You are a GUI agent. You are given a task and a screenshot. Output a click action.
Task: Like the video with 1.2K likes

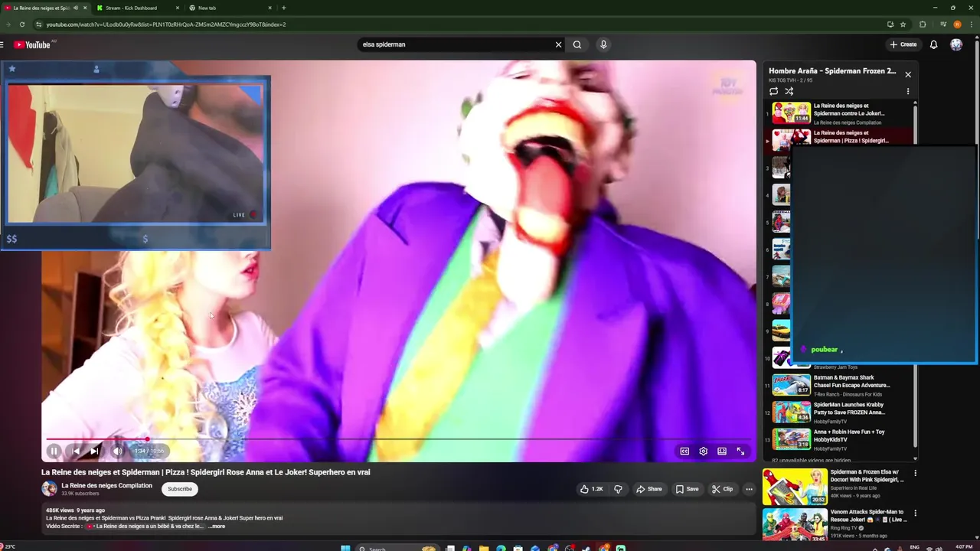[590, 489]
